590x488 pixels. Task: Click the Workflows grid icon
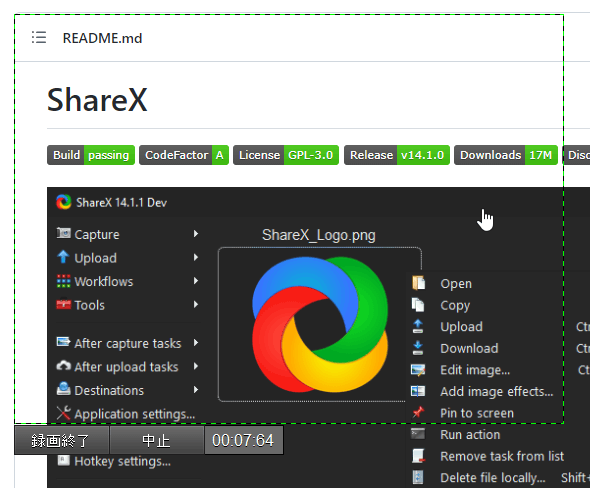(x=64, y=281)
